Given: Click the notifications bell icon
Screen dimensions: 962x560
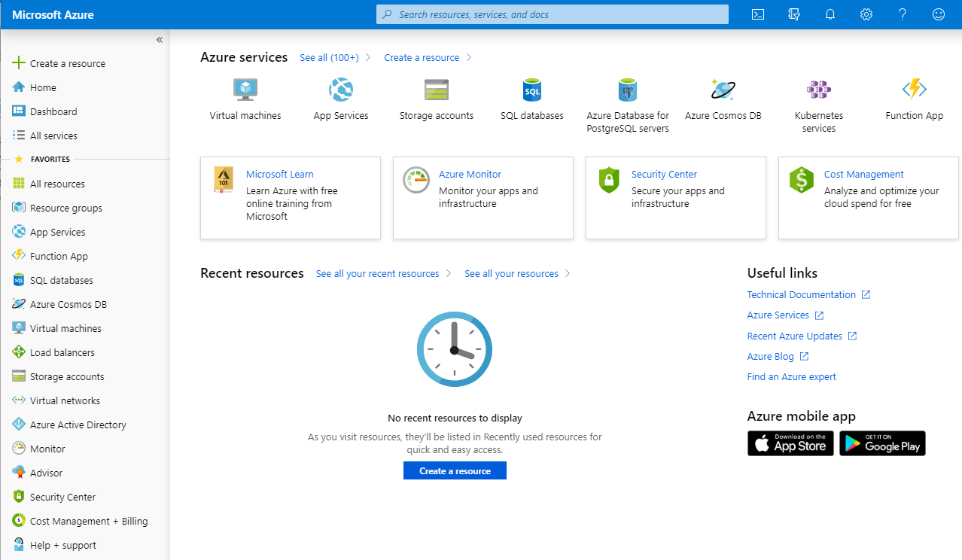Looking at the screenshot, I should (x=830, y=14).
